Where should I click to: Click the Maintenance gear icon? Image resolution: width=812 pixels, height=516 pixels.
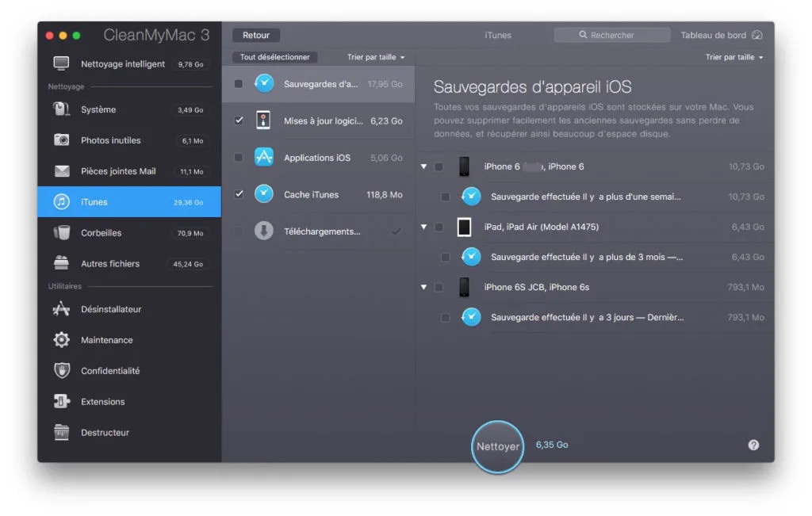pos(61,339)
